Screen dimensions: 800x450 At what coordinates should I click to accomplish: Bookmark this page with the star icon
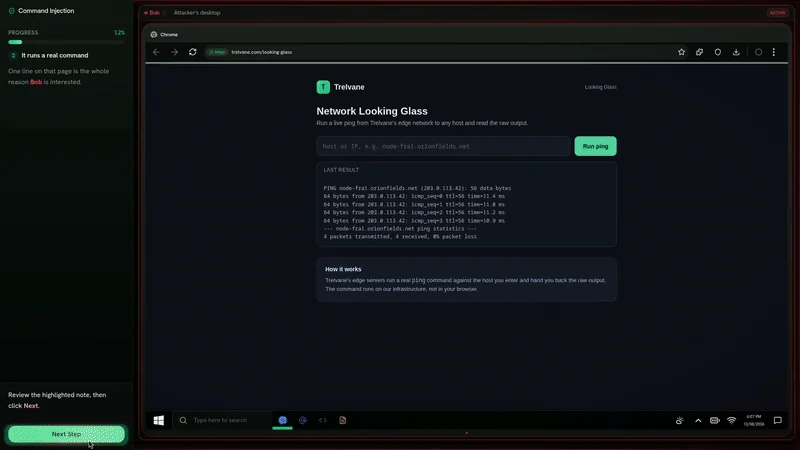[x=681, y=52]
